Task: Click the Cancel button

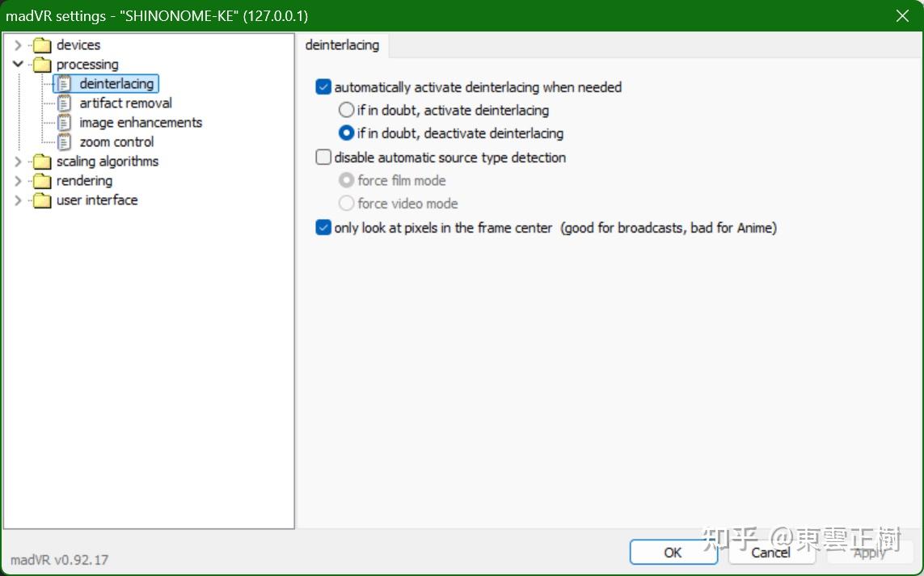Action: click(x=770, y=553)
